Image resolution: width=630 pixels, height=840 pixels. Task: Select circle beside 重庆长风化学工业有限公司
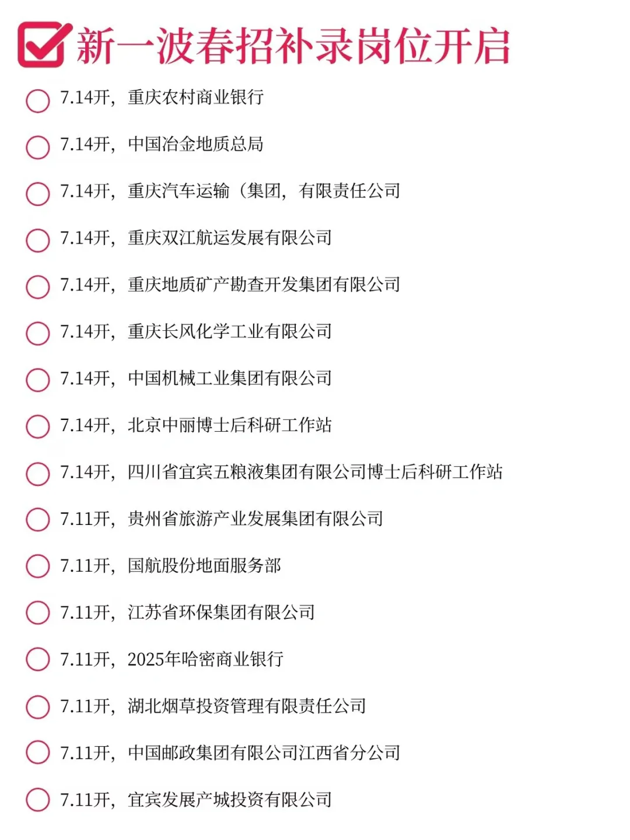pos(38,333)
